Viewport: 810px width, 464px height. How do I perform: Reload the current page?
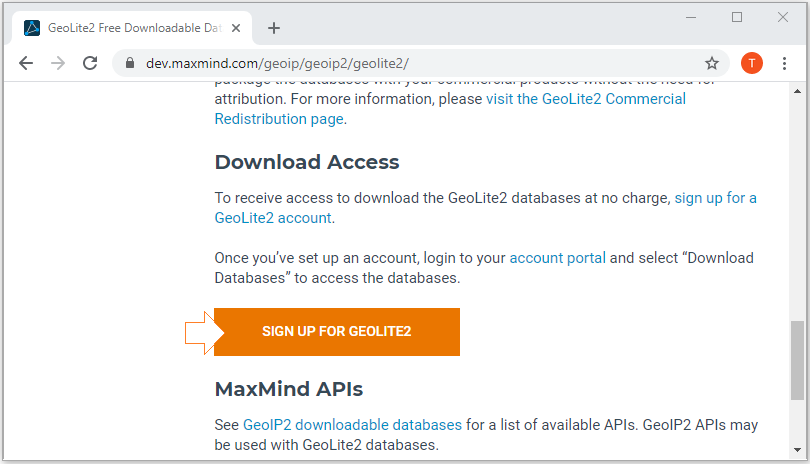coord(90,63)
